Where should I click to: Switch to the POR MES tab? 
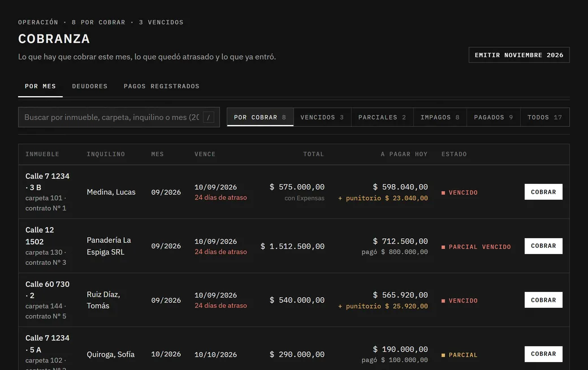pos(40,87)
